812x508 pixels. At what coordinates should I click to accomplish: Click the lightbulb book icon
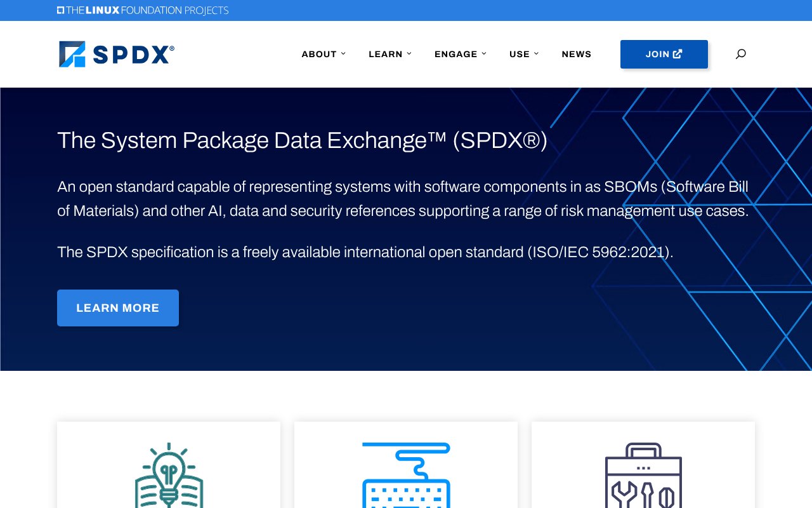point(169,476)
